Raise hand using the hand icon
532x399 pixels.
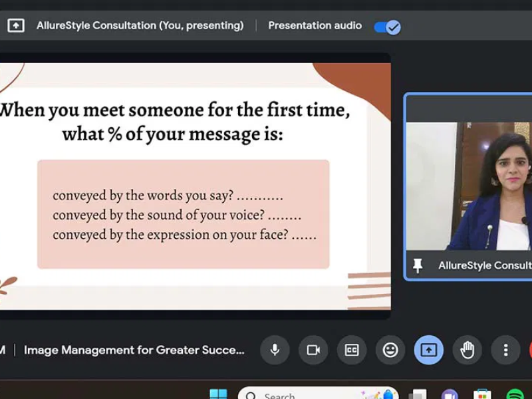pyautogui.click(x=467, y=350)
